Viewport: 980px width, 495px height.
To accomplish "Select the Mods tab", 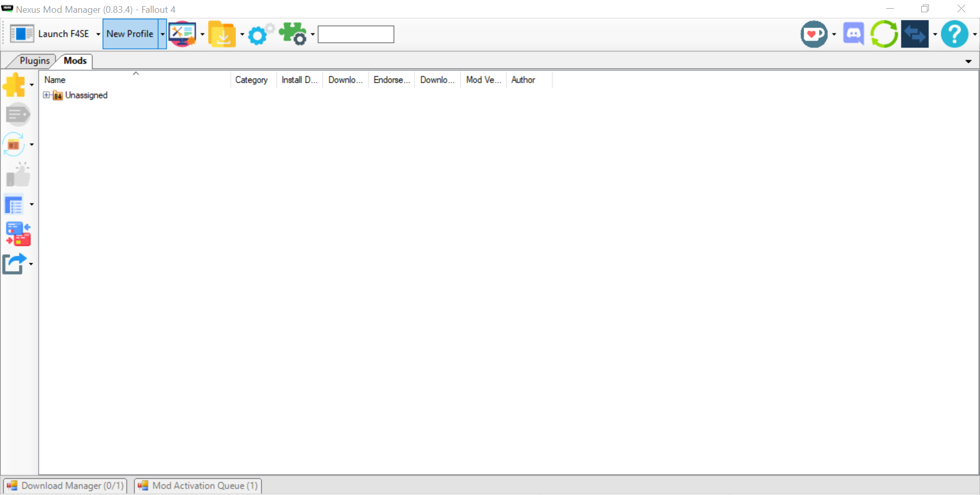I will tap(75, 61).
